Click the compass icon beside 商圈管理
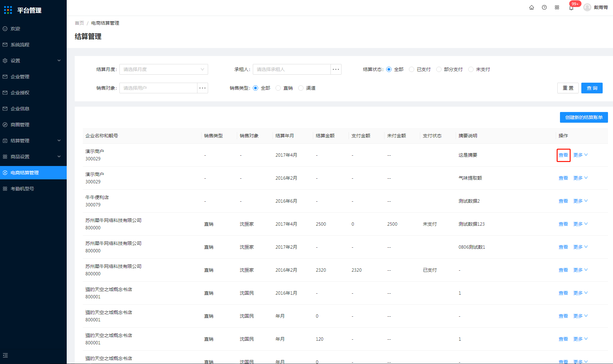 click(x=5, y=125)
